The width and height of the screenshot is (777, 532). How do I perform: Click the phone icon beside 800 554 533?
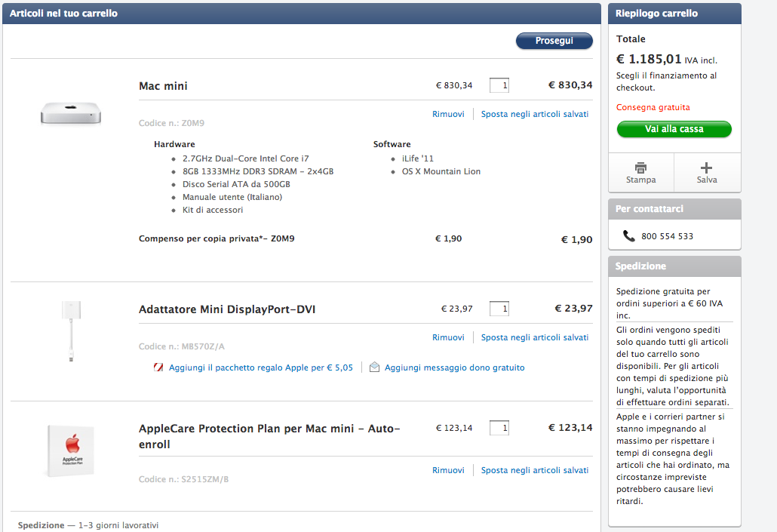click(x=629, y=236)
